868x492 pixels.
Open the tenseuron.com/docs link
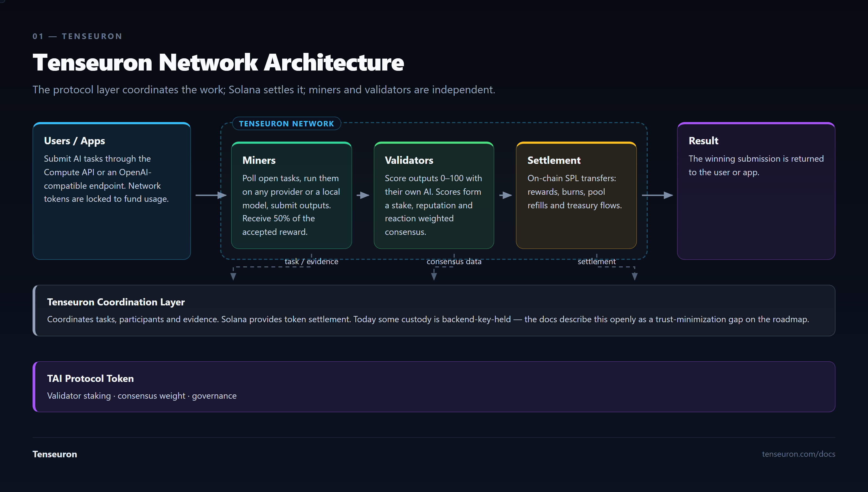click(x=798, y=454)
